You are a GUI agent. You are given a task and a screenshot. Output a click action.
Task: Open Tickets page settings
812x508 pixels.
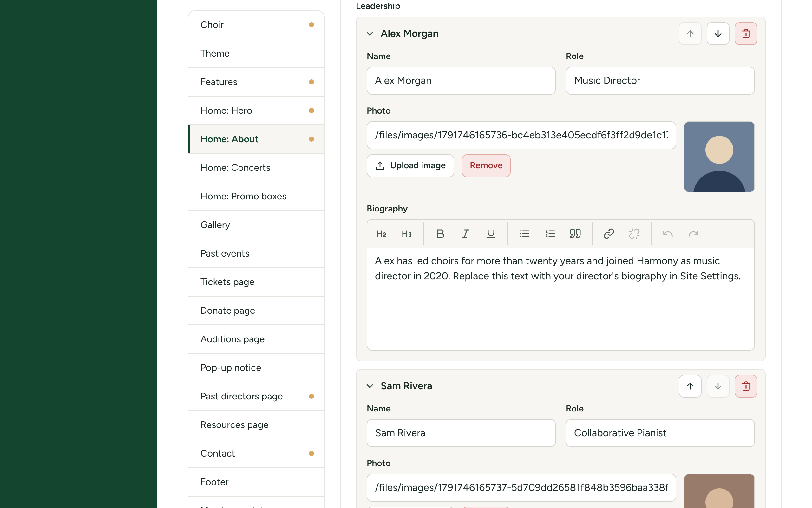[x=256, y=282]
